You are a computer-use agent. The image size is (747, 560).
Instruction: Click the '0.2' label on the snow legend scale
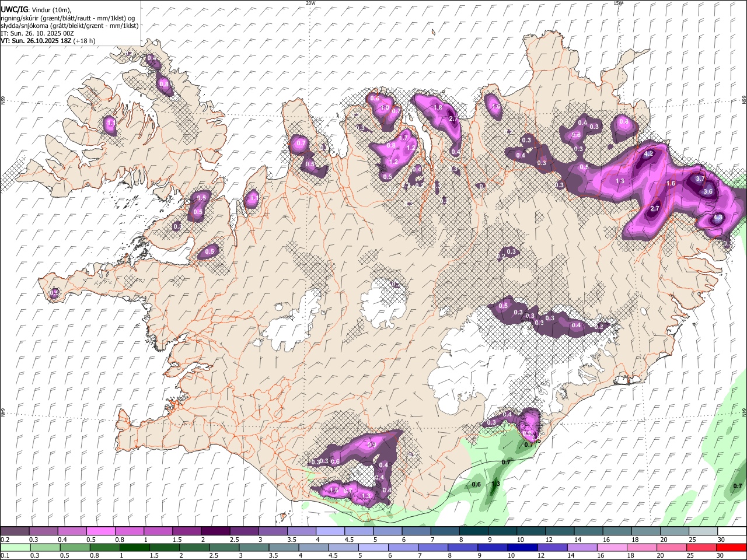5,540
